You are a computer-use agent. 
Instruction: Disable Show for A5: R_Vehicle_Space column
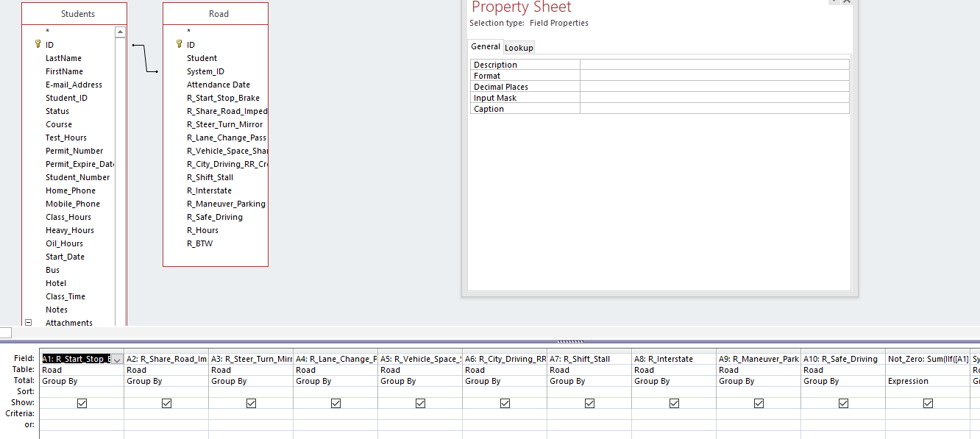(x=420, y=403)
